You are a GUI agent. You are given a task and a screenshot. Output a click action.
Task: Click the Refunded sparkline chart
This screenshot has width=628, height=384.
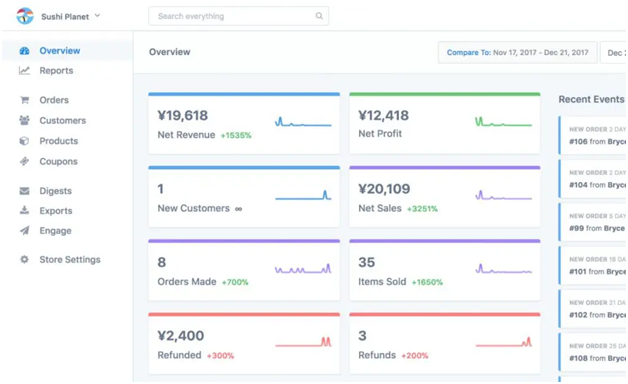point(303,342)
